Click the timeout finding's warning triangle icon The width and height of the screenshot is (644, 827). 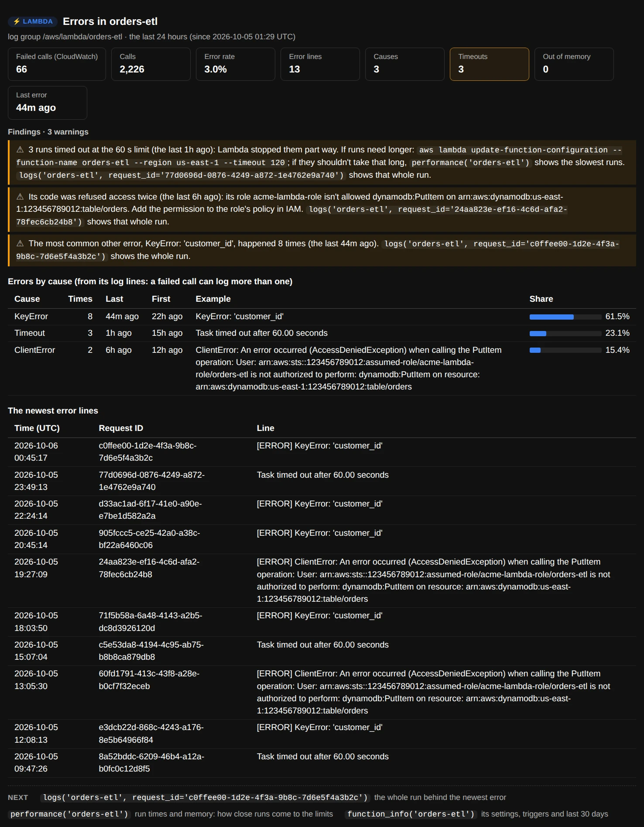coord(20,150)
